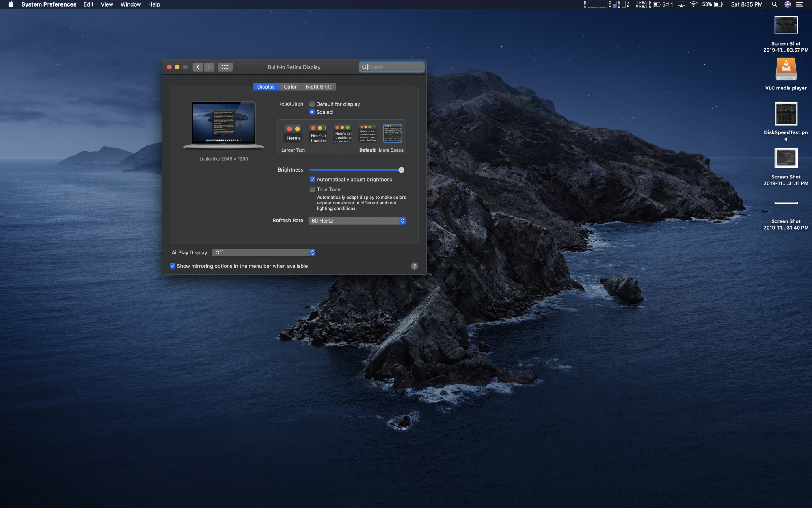Image resolution: width=812 pixels, height=508 pixels.
Task: Open the Refresh Rate 60 Hertz dropdown
Action: (357, 221)
